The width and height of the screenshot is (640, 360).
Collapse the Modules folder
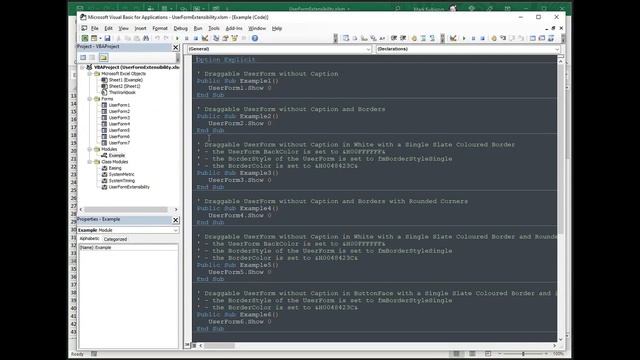tap(89, 149)
